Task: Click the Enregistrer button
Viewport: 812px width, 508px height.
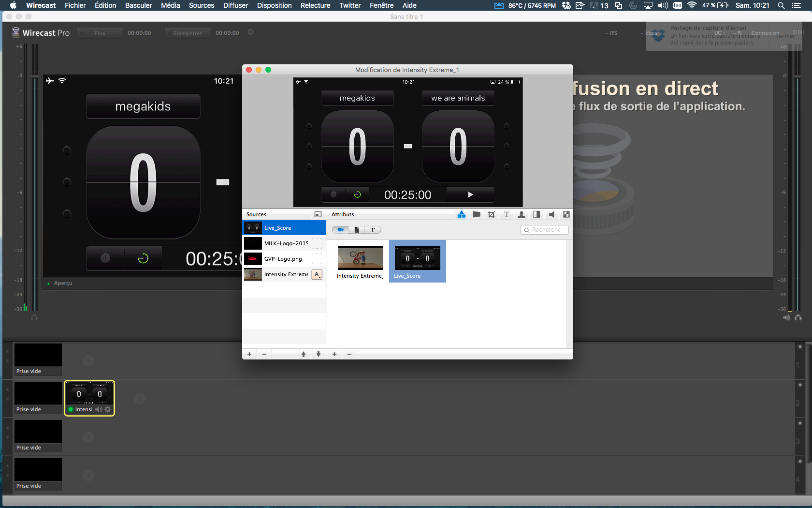Action: 188,33
